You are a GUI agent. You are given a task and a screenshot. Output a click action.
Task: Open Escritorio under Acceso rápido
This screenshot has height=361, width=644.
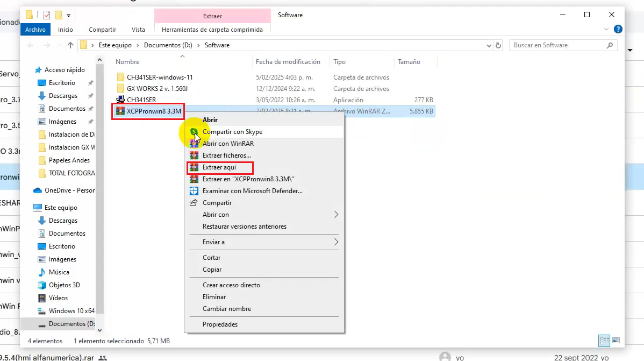click(x=62, y=83)
